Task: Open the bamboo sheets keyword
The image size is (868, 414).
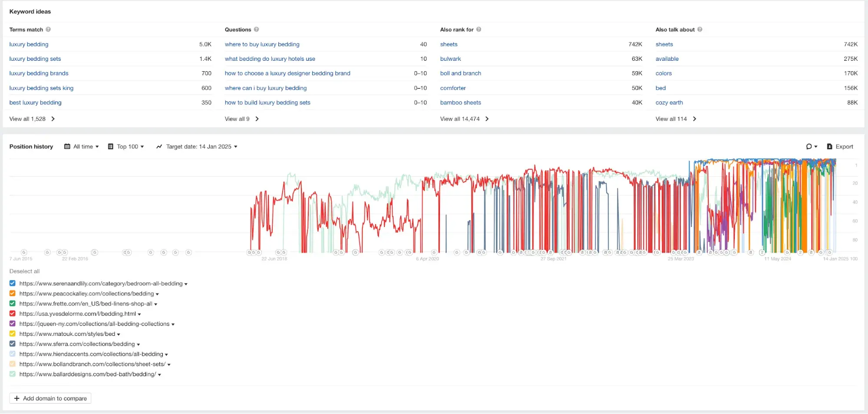Action: 460,103
